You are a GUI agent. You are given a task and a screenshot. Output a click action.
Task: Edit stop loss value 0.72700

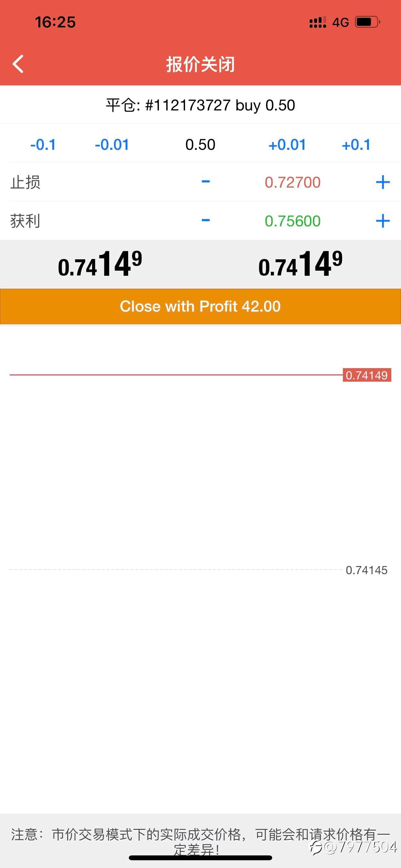(292, 182)
